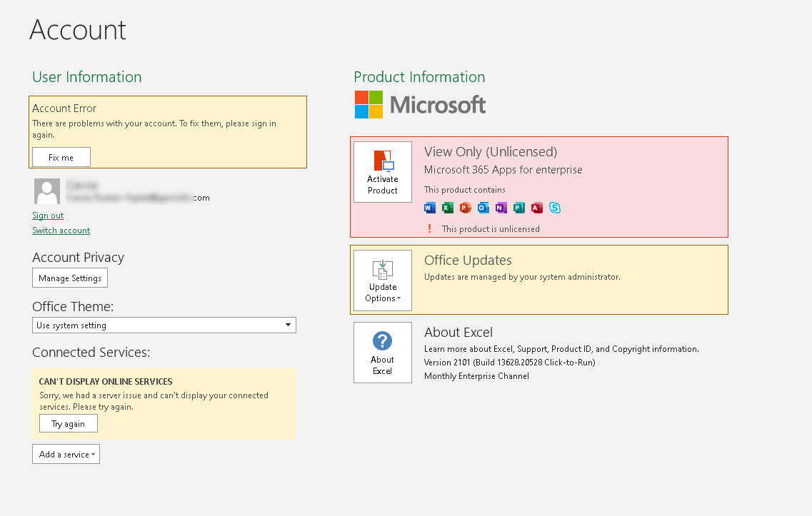812x516 pixels.
Task: Click the This product contains label
Action: click(464, 189)
